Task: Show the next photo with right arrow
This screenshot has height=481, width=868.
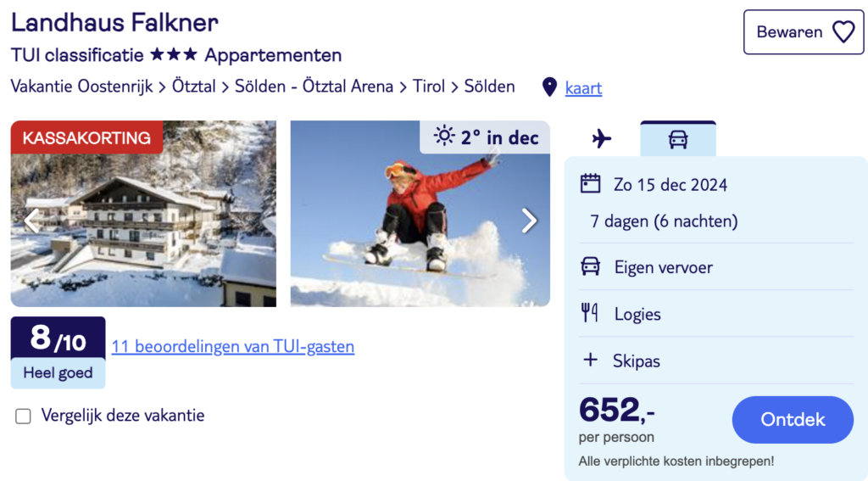Action: 529,221
